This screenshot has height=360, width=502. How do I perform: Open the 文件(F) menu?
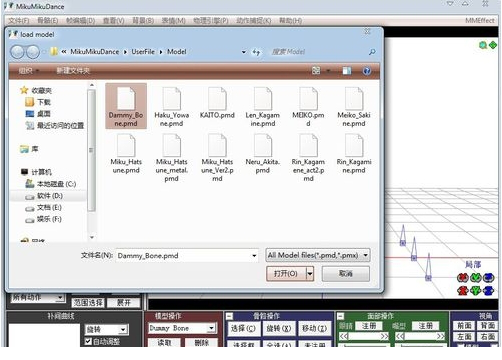tap(19, 21)
